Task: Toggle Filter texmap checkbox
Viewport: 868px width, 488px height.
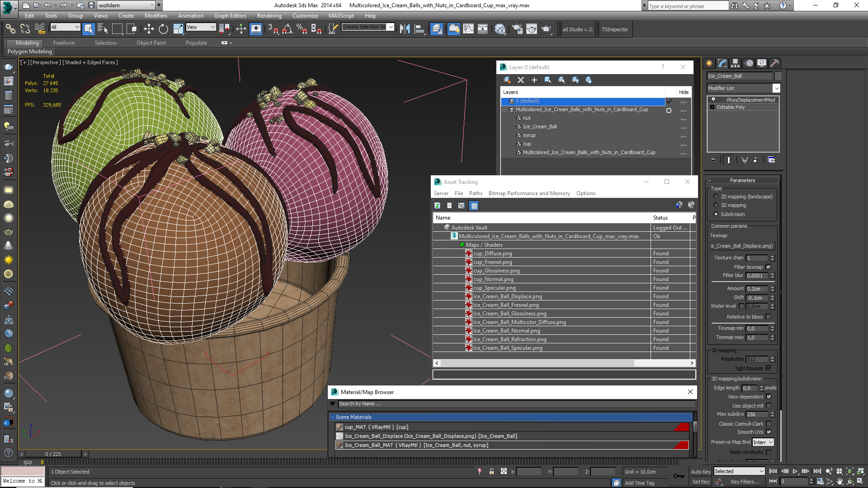Action: (x=769, y=267)
